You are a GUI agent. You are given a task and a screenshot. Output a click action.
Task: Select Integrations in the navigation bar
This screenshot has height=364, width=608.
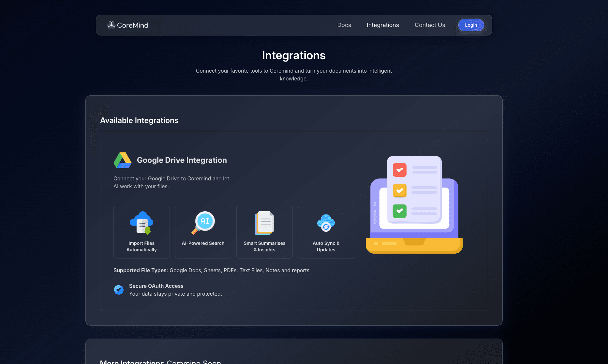[x=383, y=25]
